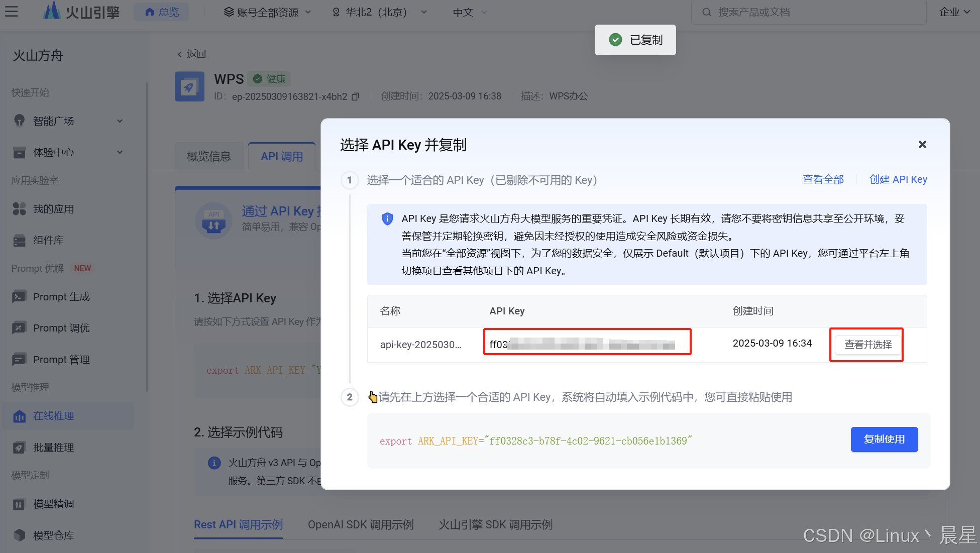This screenshot has width=980, height=553.
Task: Open 组件库 from the sidebar
Action: 48,240
